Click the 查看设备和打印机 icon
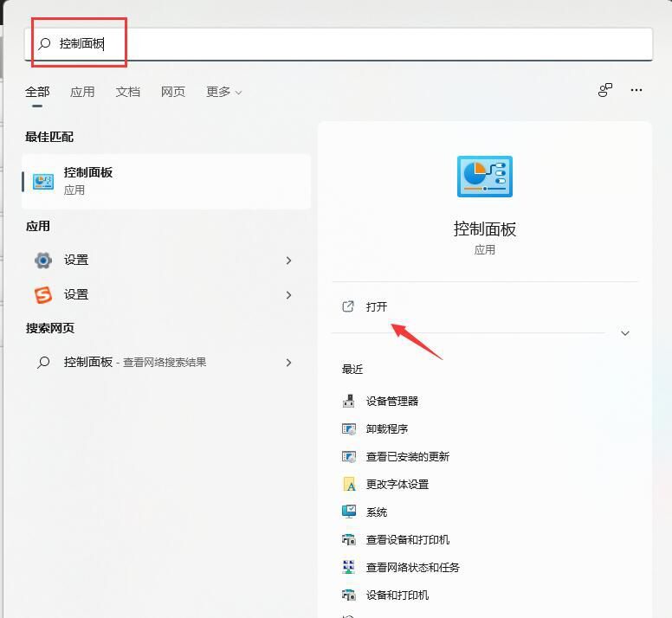This screenshot has height=618, width=672. coord(349,539)
